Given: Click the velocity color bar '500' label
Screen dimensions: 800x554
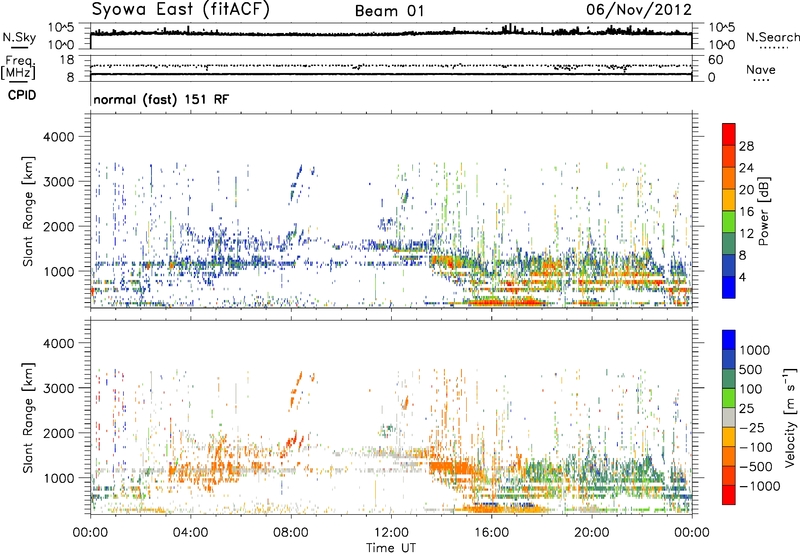Looking at the screenshot, I should tap(753, 370).
